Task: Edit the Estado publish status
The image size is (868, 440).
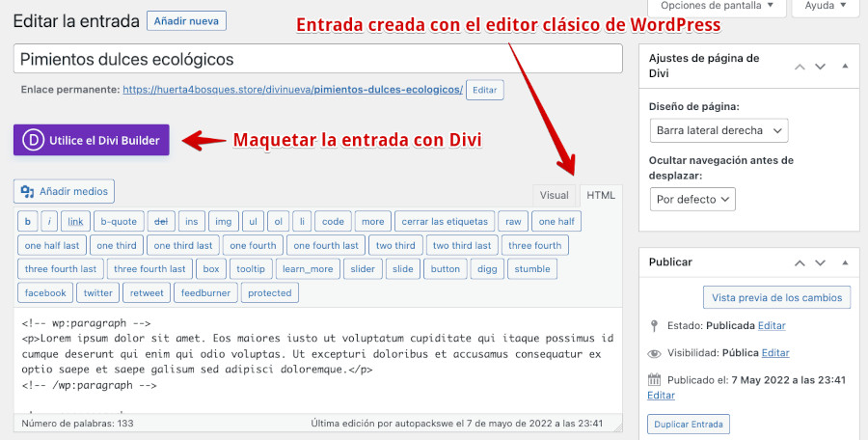Action: click(x=772, y=326)
